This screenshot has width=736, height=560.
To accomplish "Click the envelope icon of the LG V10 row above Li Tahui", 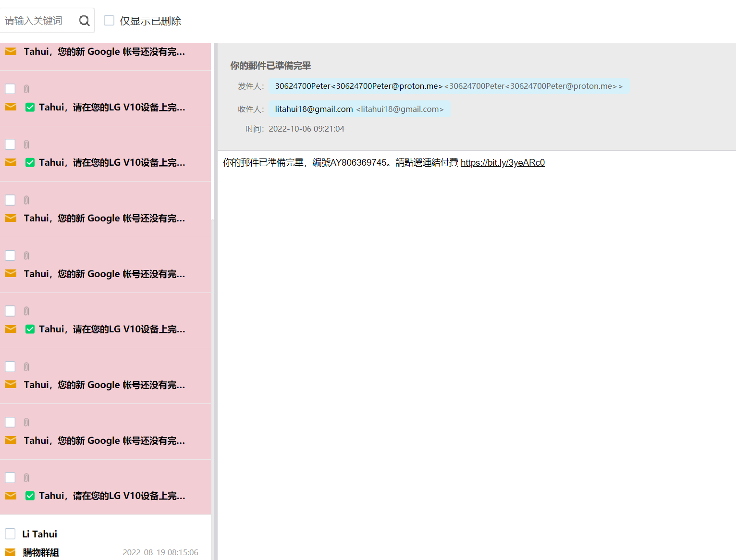I will [11, 495].
